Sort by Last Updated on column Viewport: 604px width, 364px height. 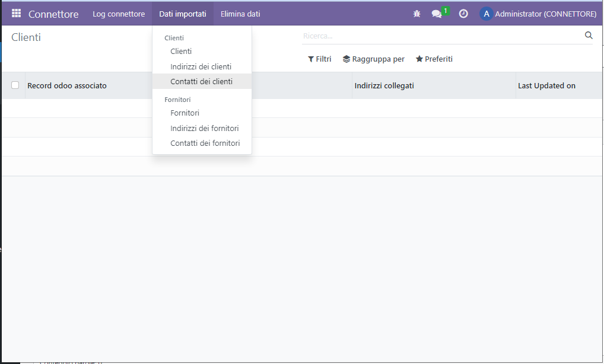(x=546, y=86)
